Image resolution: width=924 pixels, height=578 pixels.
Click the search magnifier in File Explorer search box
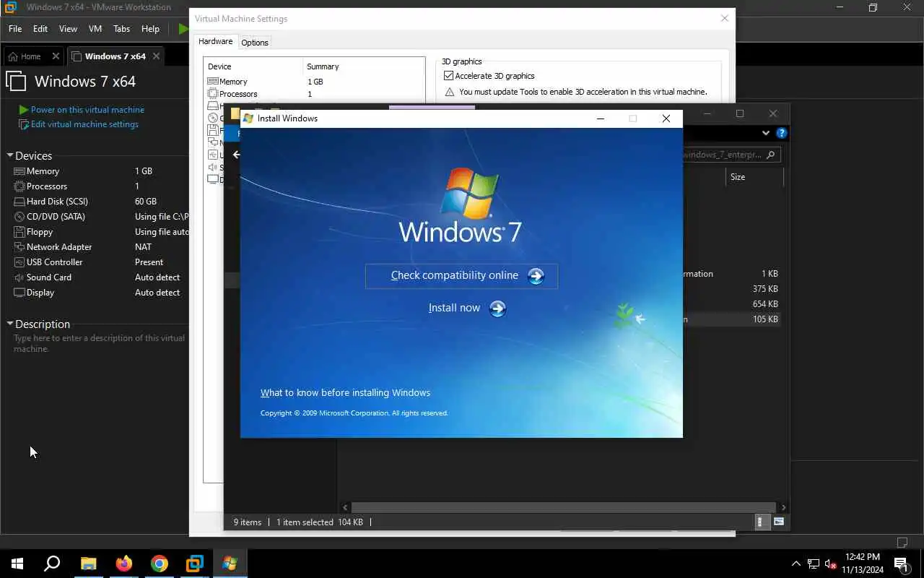(771, 155)
